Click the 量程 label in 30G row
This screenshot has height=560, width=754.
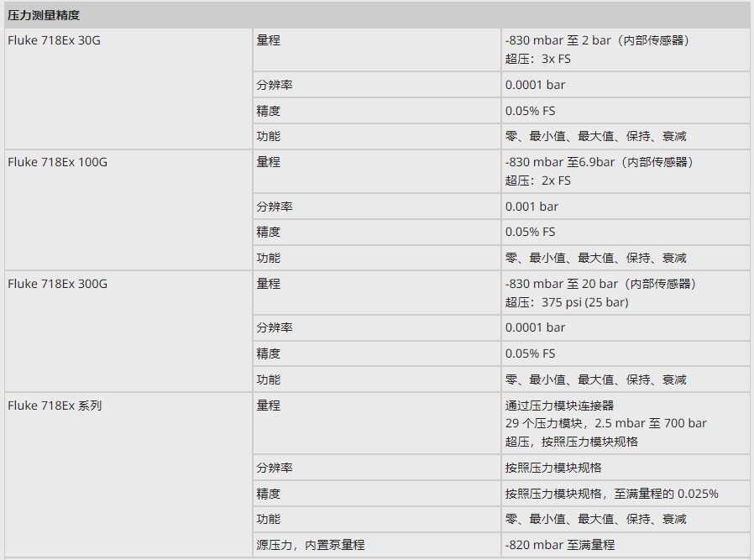pyautogui.click(x=268, y=40)
